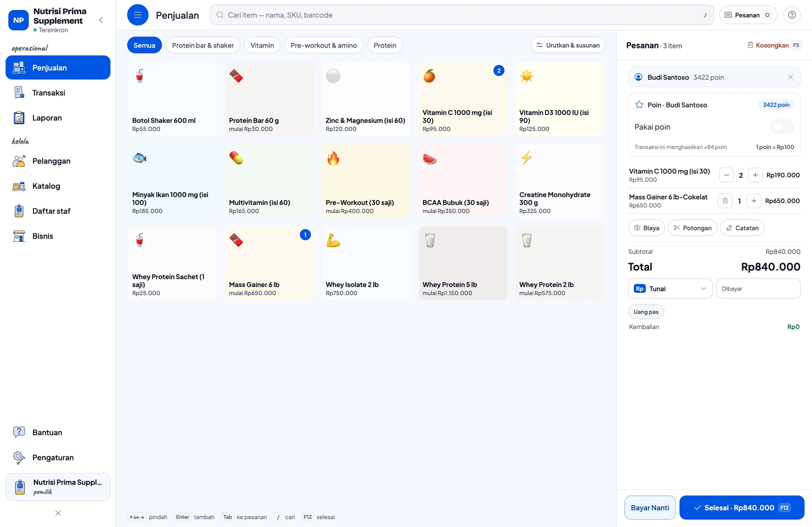Collapse the sidebar with the chevron arrow
Viewport: 812px width, 527px height.
[x=101, y=20]
